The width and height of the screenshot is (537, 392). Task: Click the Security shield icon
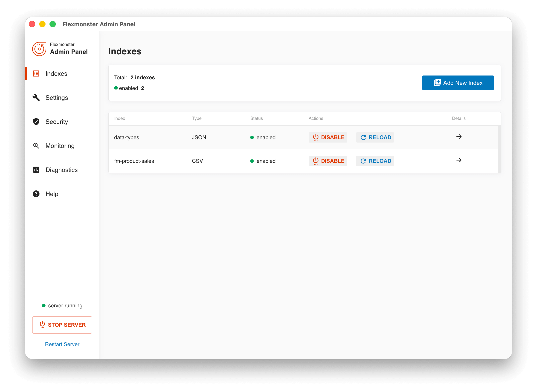click(x=36, y=121)
